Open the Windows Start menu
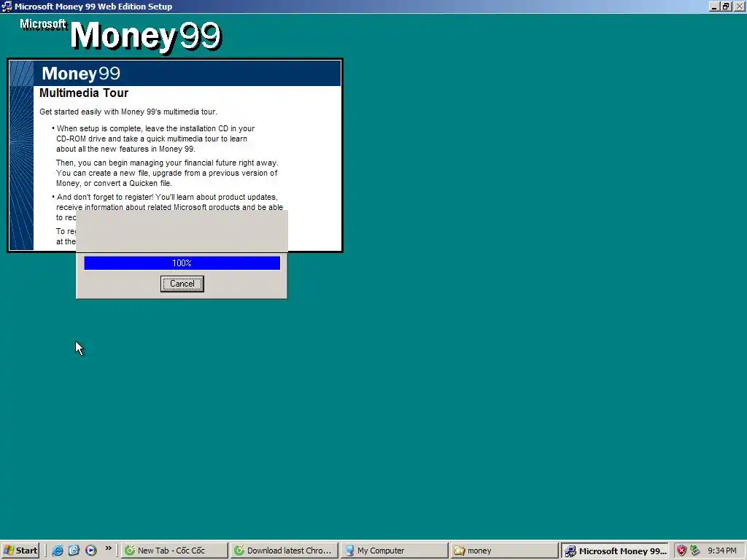The height and width of the screenshot is (560, 747). (20, 551)
